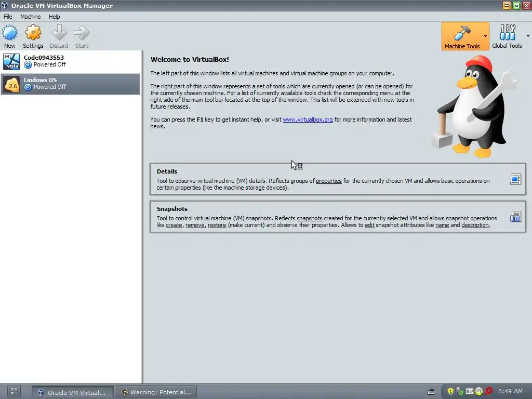Click the yellow security shield tray icon
This screenshot has height=399, width=532.
pos(450,391)
